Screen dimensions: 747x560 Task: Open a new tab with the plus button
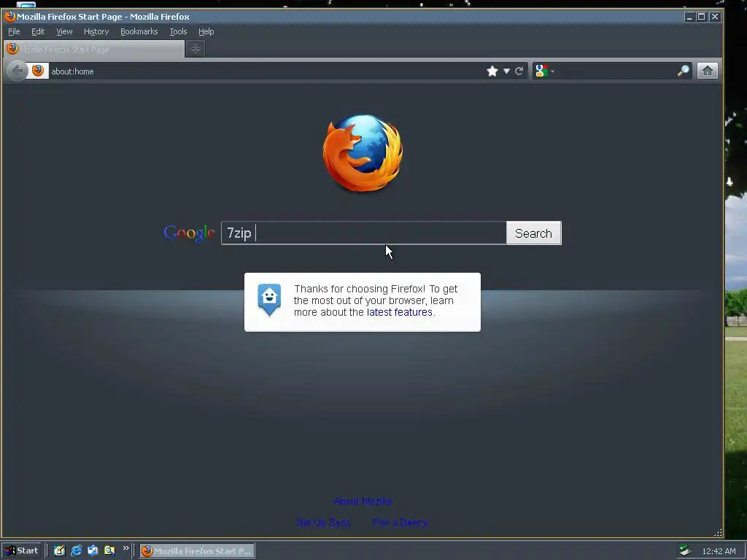196,49
